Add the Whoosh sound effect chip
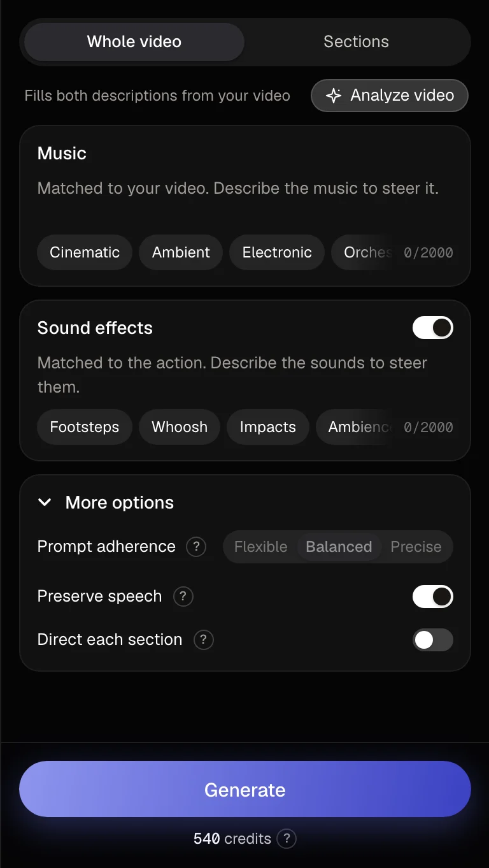489x868 pixels. coord(180,427)
